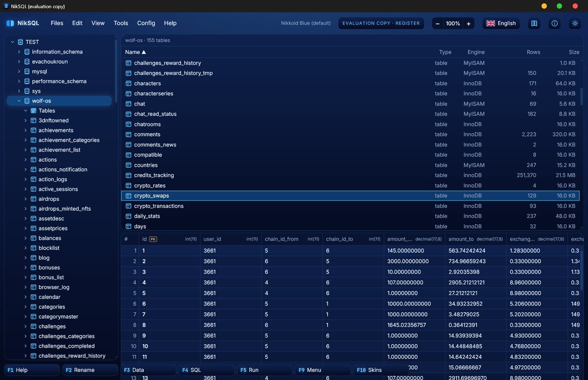Open the Help menu
Screen dimensions: 588x380
point(170,23)
